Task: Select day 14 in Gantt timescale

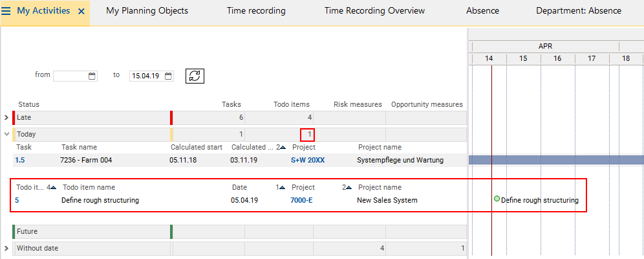Action: coord(489,59)
